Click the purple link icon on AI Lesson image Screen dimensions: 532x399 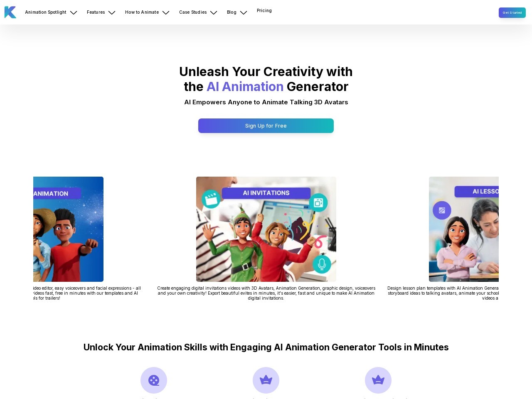[442, 210]
